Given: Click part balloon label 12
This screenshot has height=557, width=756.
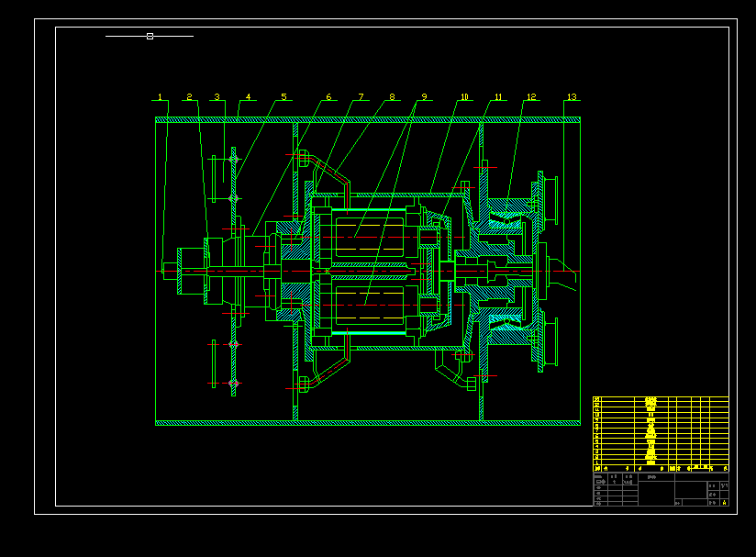Looking at the screenshot, I should pyautogui.click(x=531, y=97).
